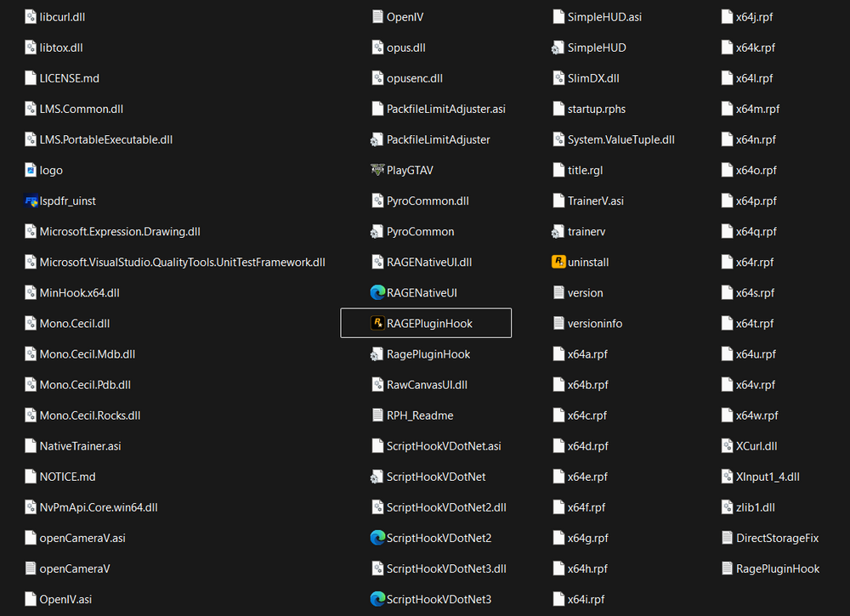Select the SimpleHUD.asi file name
The width and height of the screenshot is (850, 616).
(605, 17)
